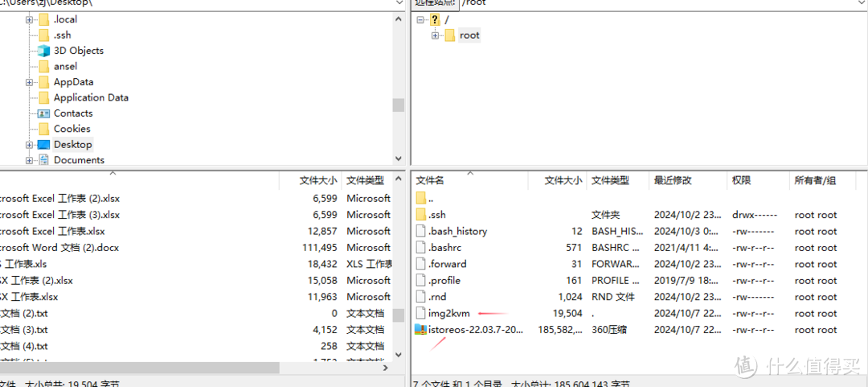Viewport: 868px width, 387px height.
Task: Click the local tree vertical scrollbar thumb
Action: pyautogui.click(x=399, y=105)
